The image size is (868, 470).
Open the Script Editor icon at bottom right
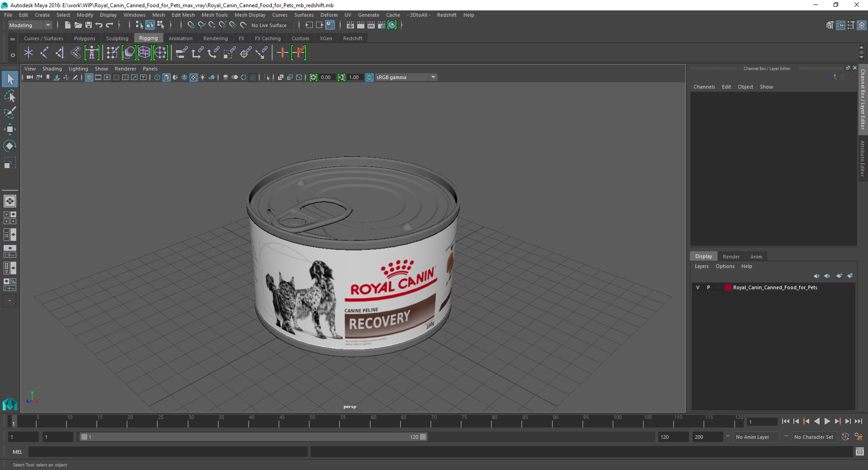pos(860,451)
